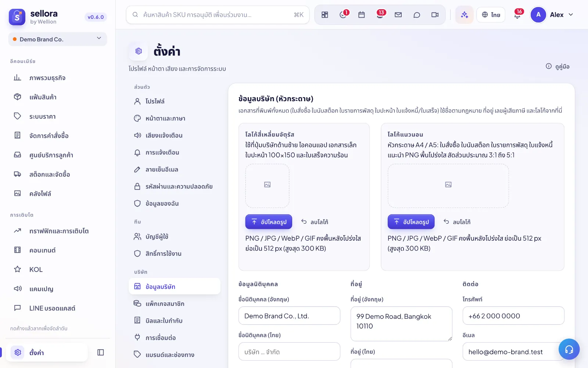Open notifications bell with 16 badge

click(x=517, y=15)
